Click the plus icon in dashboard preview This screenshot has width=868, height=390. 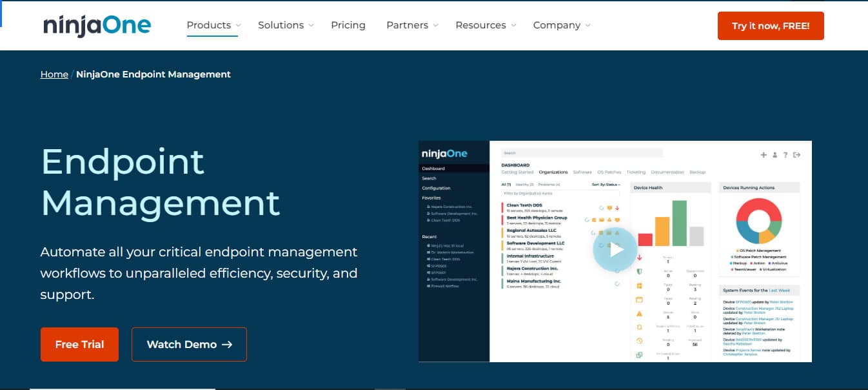(x=764, y=155)
